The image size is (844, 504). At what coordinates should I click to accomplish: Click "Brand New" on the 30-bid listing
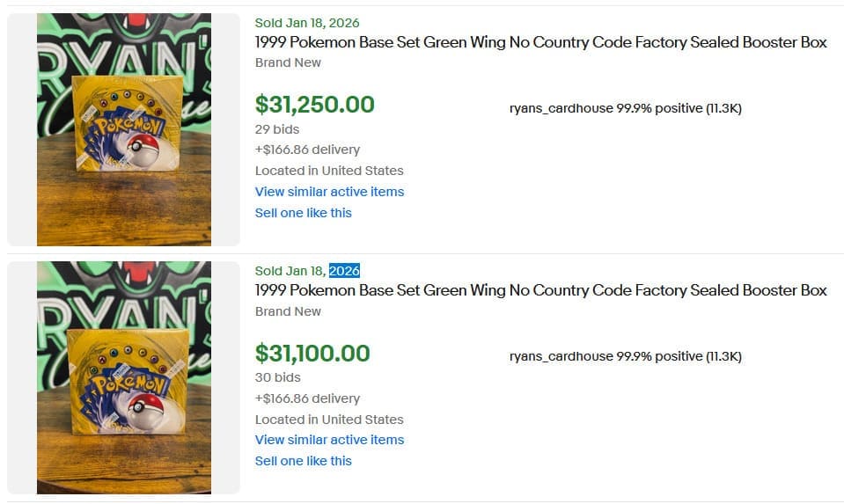[288, 311]
